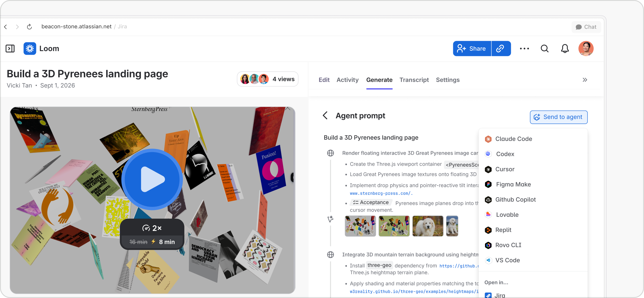The height and width of the screenshot is (298, 644).
Task: Open the Chat panel button
Action: (x=586, y=27)
